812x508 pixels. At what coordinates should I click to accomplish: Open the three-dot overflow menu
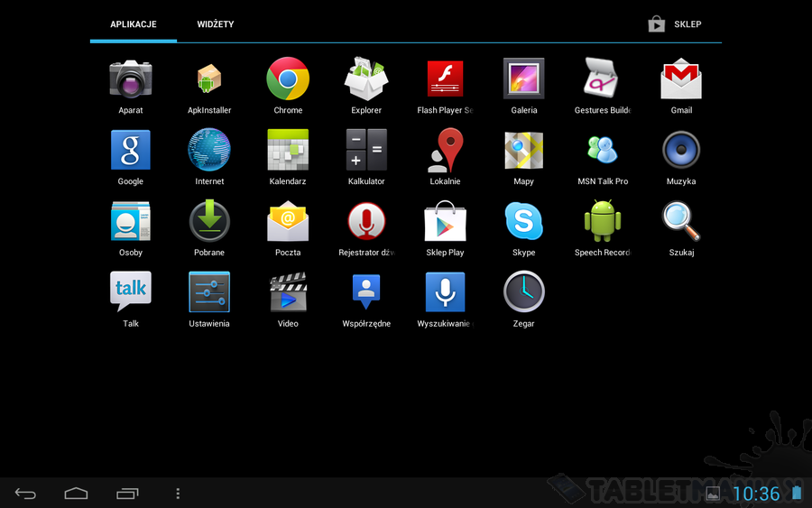pyautogui.click(x=178, y=494)
